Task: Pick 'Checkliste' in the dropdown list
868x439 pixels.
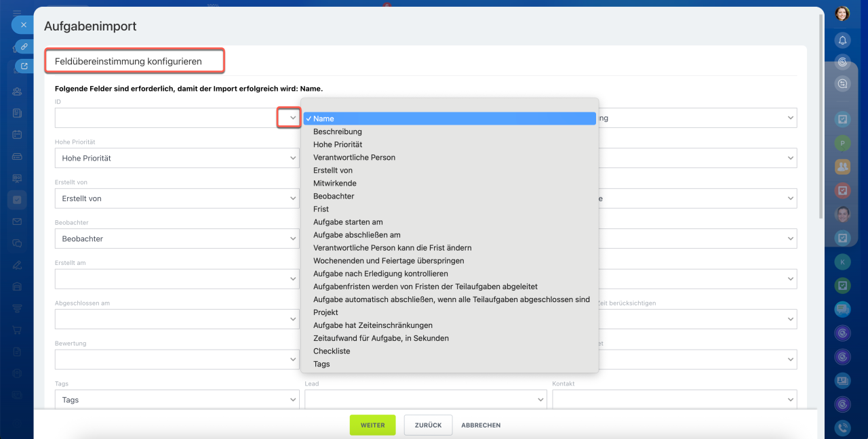Action: click(332, 351)
